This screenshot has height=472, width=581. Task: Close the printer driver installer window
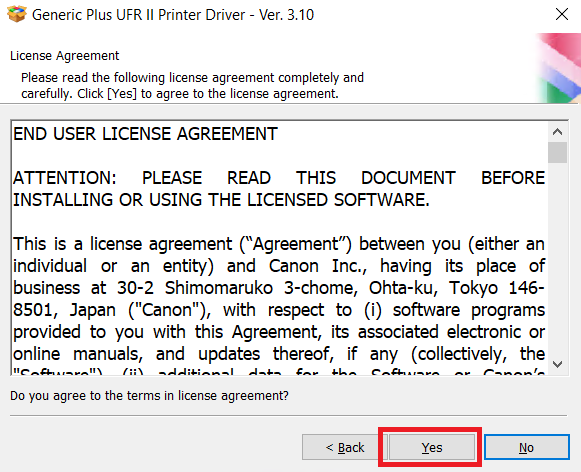click(562, 14)
